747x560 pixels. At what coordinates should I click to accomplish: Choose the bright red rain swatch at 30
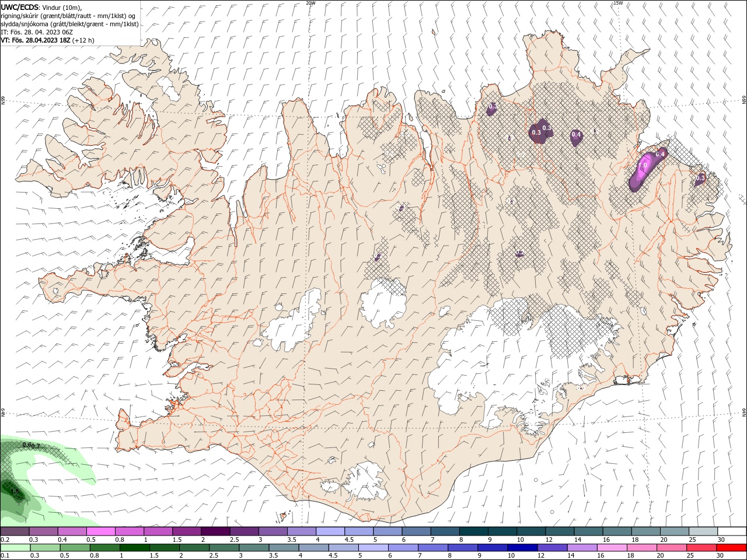(x=731, y=548)
